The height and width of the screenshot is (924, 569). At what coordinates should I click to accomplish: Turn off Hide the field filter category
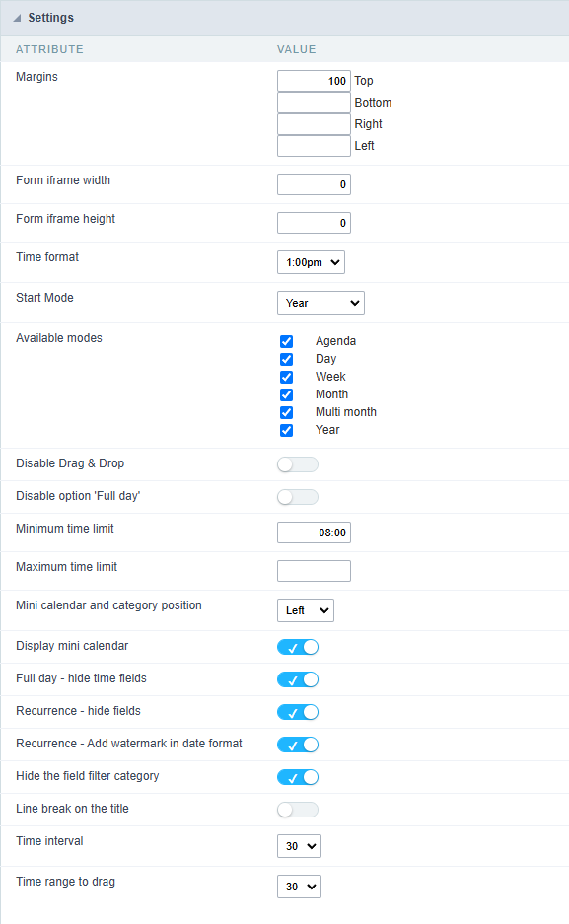297,776
